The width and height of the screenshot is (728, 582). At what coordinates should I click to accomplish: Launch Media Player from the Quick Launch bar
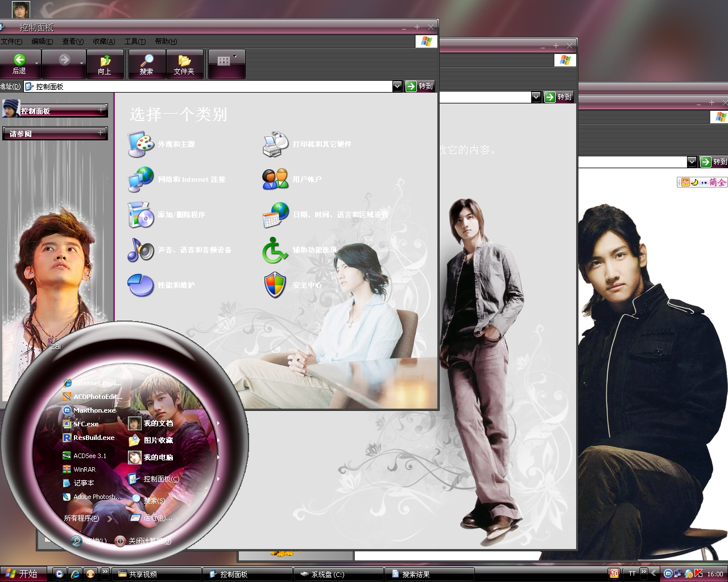[x=59, y=574]
